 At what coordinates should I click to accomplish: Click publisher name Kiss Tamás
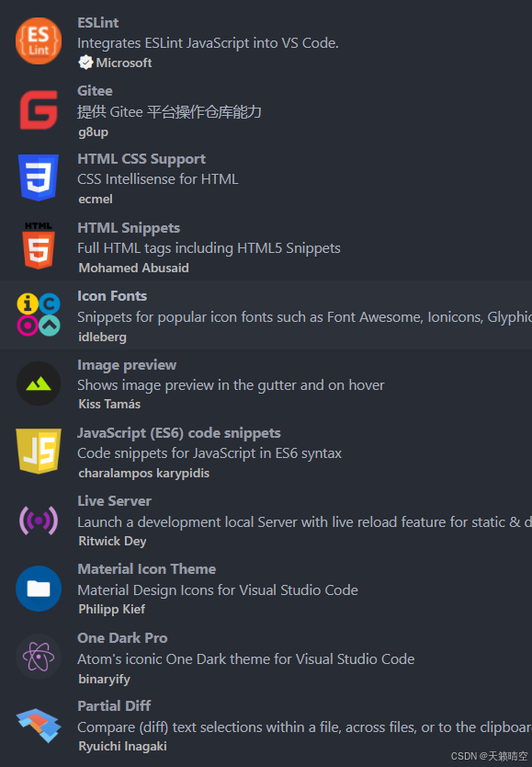click(109, 405)
